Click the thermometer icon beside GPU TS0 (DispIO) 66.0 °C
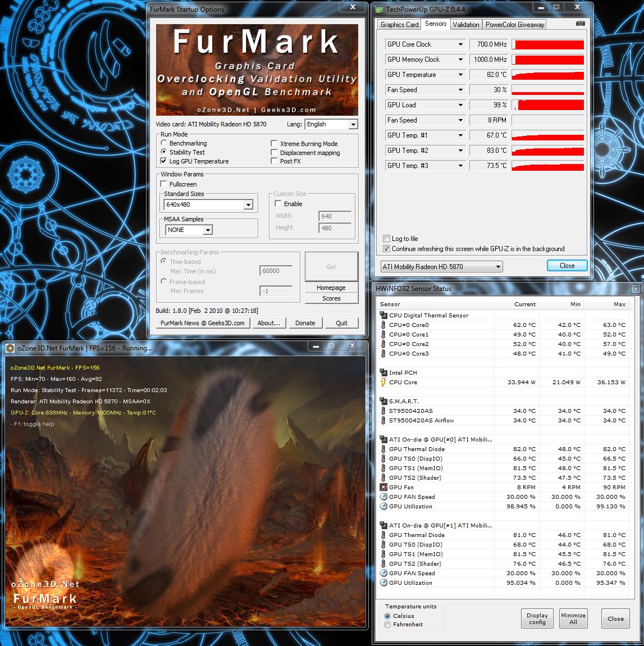 [383, 458]
